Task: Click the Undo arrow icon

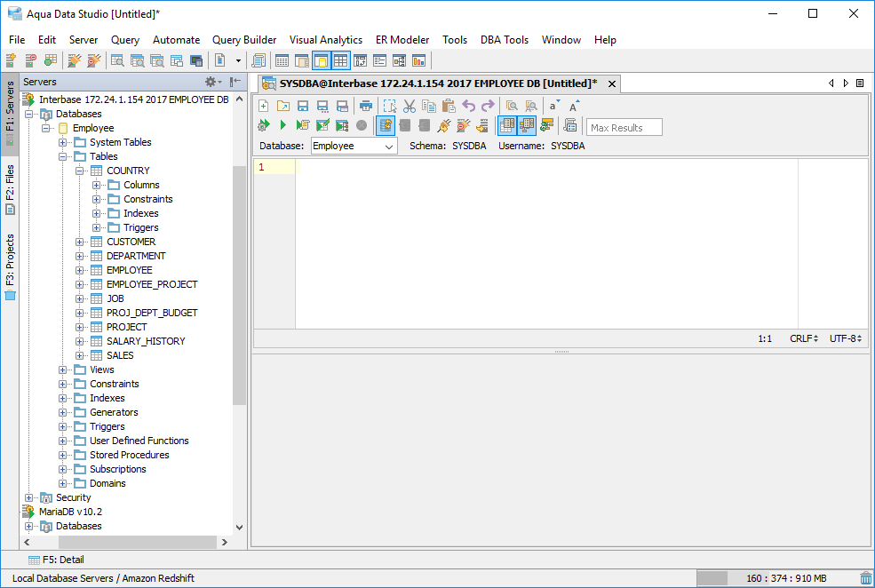Action: [x=469, y=106]
